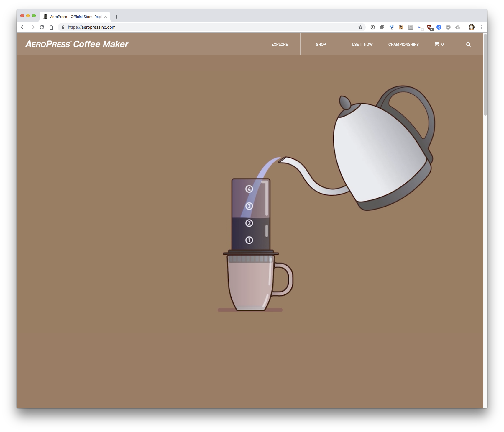The height and width of the screenshot is (432, 504).
Task: Click the tan face extension icon
Action: [x=401, y=27]
